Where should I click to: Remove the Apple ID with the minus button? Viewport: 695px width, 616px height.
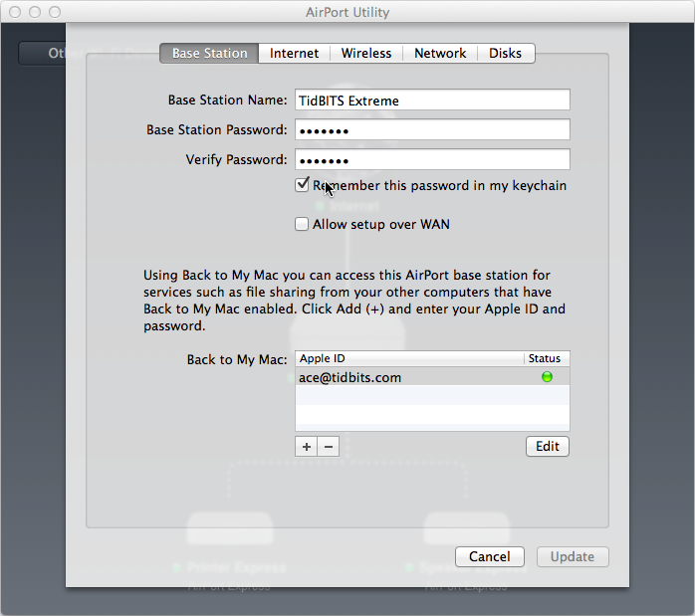(329, 447)
